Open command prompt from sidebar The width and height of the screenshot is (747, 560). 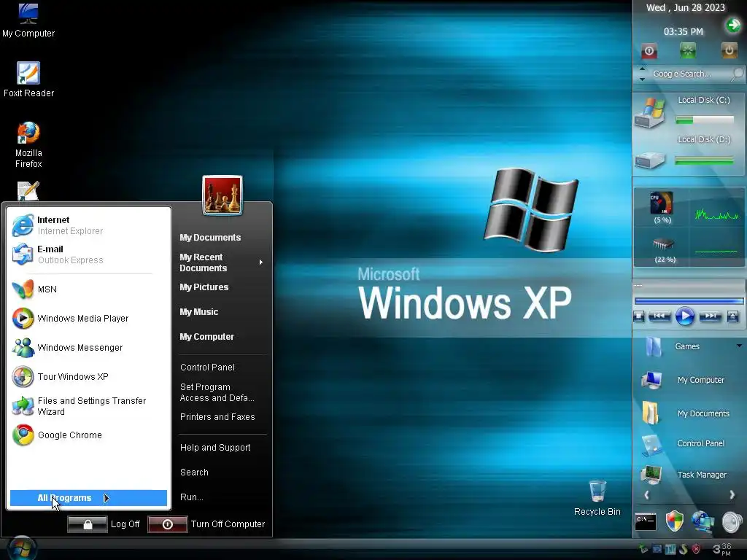(646, 522)
